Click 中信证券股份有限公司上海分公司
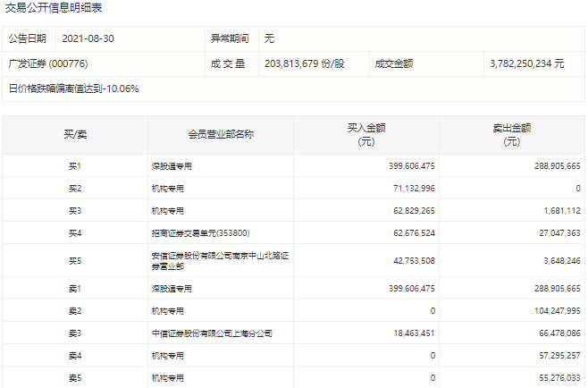588x388 pixels. click(212, 333)
